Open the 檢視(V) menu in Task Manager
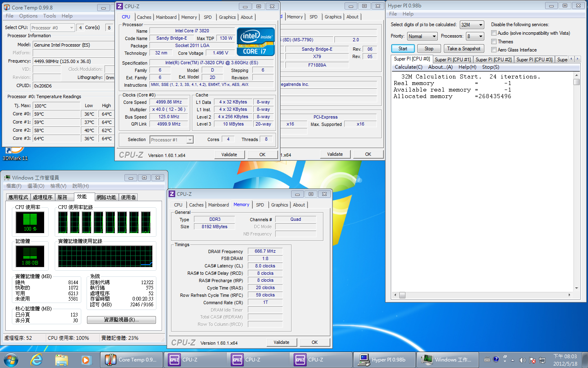The image size is (588, 368). pyautogui.click(x=58, y=186)
